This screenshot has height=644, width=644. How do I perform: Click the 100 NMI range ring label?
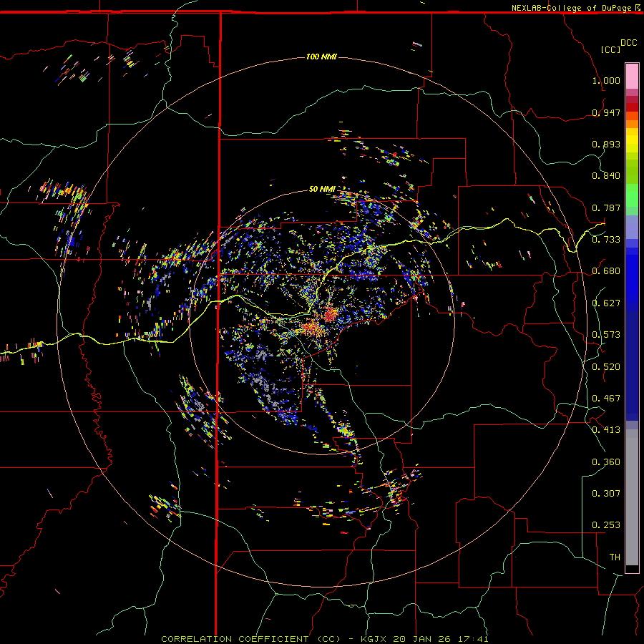321,57
